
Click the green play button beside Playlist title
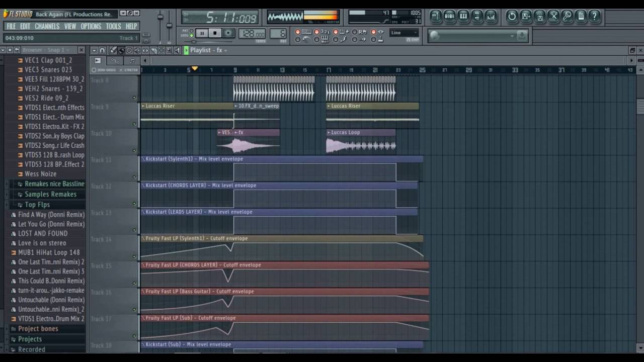(186, 50)
